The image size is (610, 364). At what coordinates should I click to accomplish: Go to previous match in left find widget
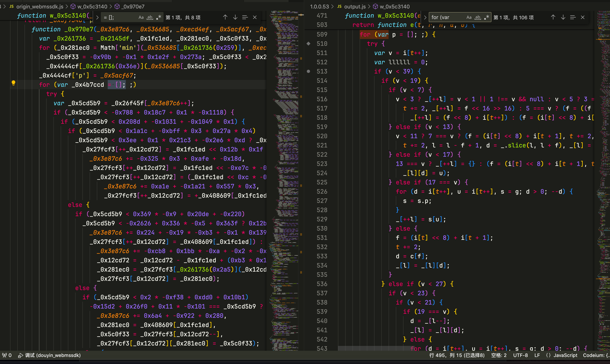coord(225,17)
